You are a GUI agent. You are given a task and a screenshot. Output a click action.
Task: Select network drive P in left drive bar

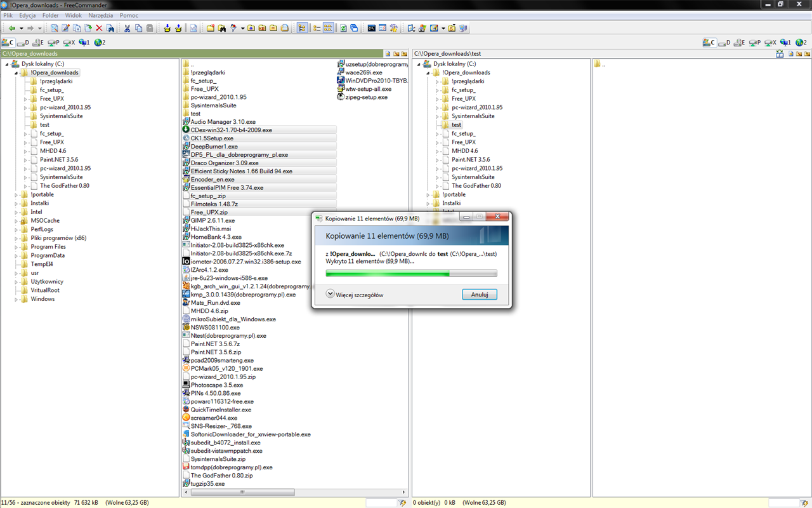53,43
